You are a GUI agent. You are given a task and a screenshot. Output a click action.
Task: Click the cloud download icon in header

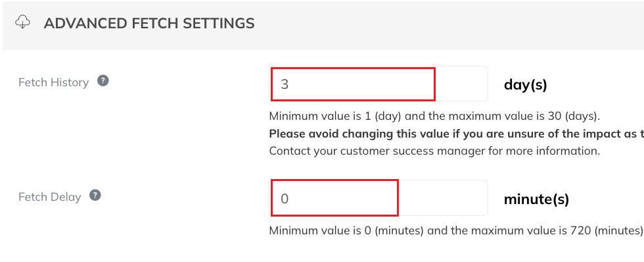pyautogui.click(x=22, y=22)
